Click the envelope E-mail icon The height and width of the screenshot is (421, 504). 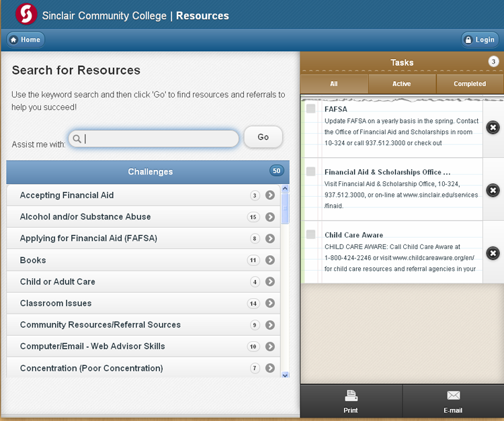coord(453,395)
